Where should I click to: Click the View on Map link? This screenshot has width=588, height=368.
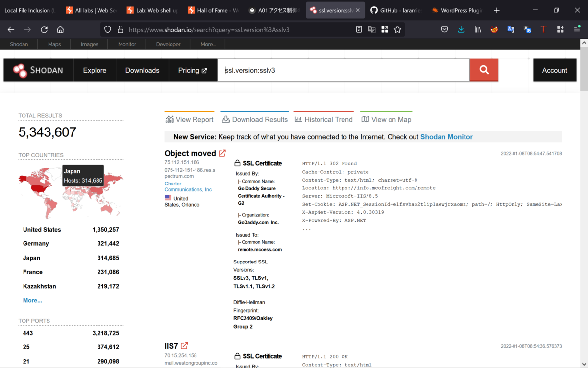coord(386,119)
